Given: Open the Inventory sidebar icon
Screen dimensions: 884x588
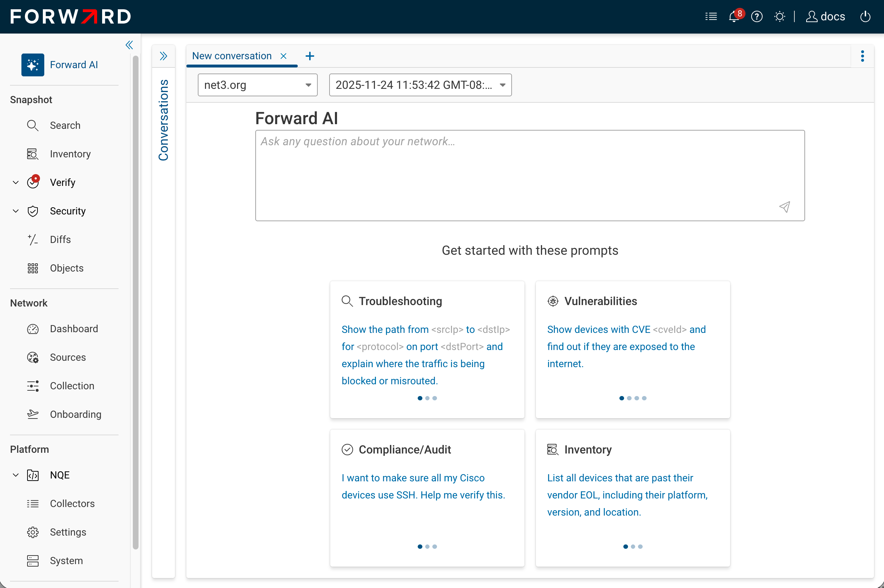Looking at the screenshot, I should click(x=32, y=154).
